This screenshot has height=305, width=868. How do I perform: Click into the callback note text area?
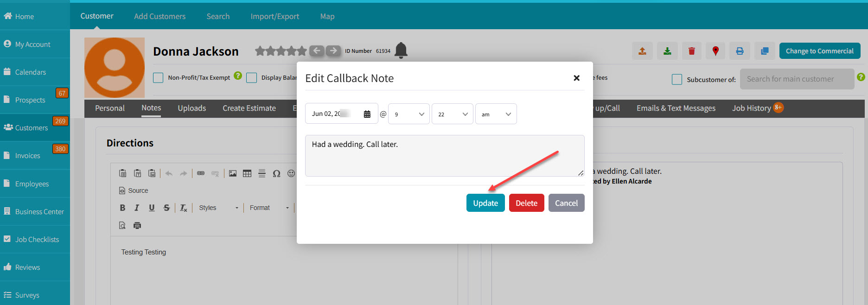coord(445,156)
